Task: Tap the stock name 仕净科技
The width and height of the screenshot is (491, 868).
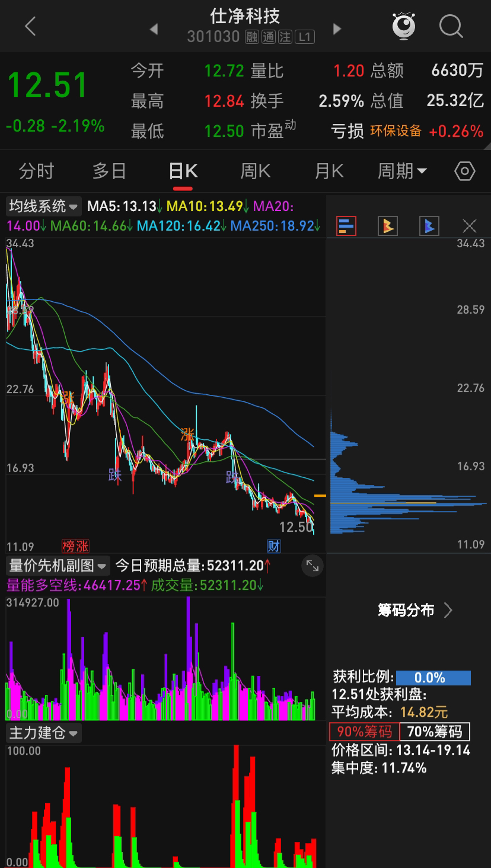Action: [x=245, y=15]
